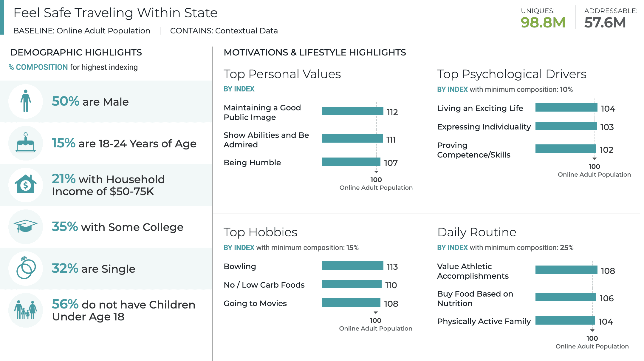The image size is (644, 361).
Task: Click the Going to Movies bar
Action: point(351,303)
